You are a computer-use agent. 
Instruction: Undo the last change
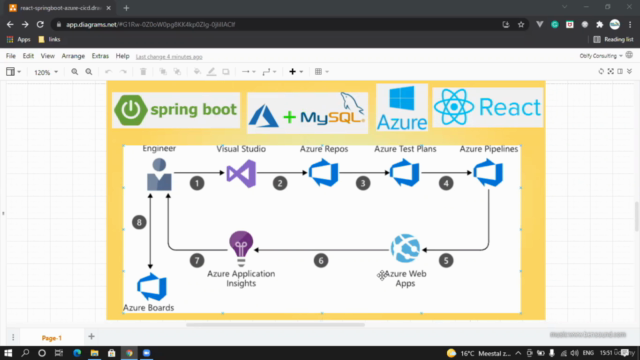[108, 72]
